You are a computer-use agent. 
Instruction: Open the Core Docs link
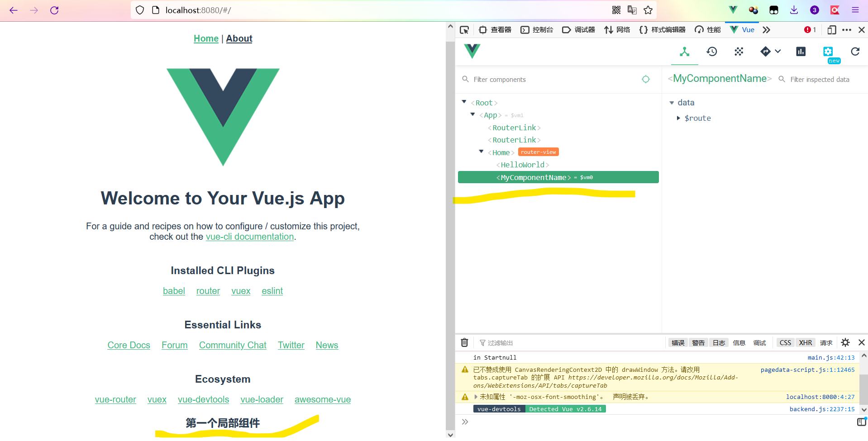click(129, 345)
